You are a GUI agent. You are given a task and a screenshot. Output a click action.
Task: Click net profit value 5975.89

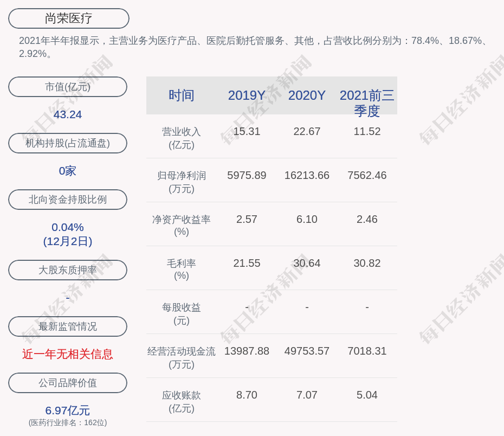tap(247, 176)
